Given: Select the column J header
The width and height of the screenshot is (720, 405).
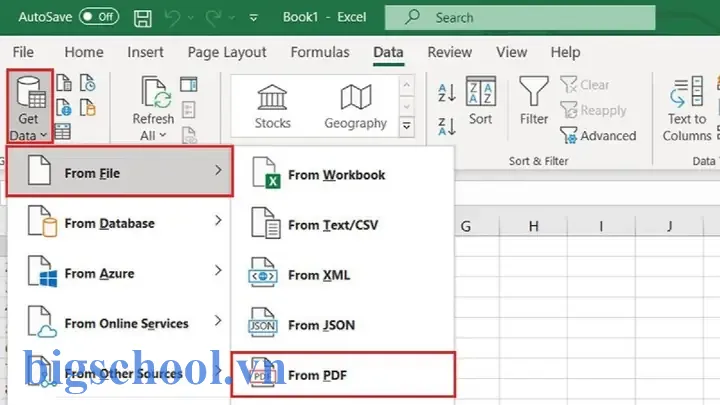Looking at the screenshot, I should 669,226.
